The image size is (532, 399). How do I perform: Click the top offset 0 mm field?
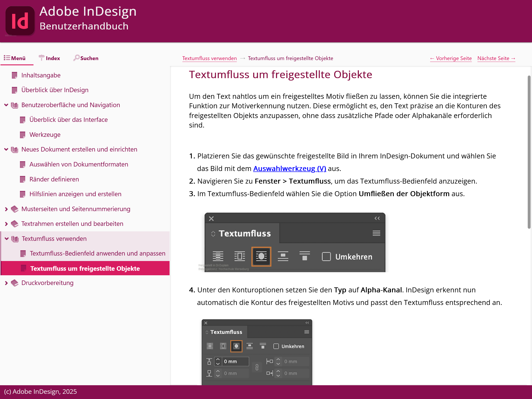(235, 361)
